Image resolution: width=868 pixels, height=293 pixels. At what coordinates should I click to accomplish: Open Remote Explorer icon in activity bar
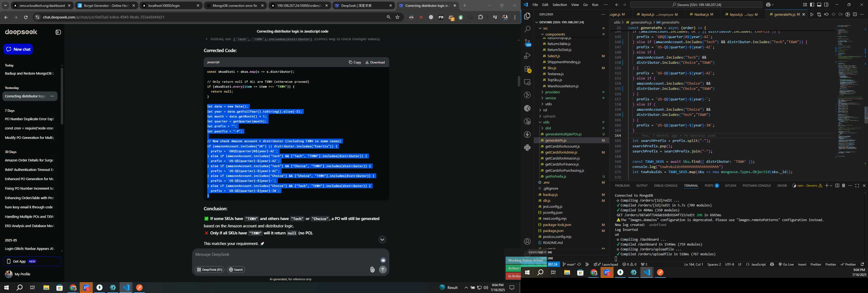point(527,82)
